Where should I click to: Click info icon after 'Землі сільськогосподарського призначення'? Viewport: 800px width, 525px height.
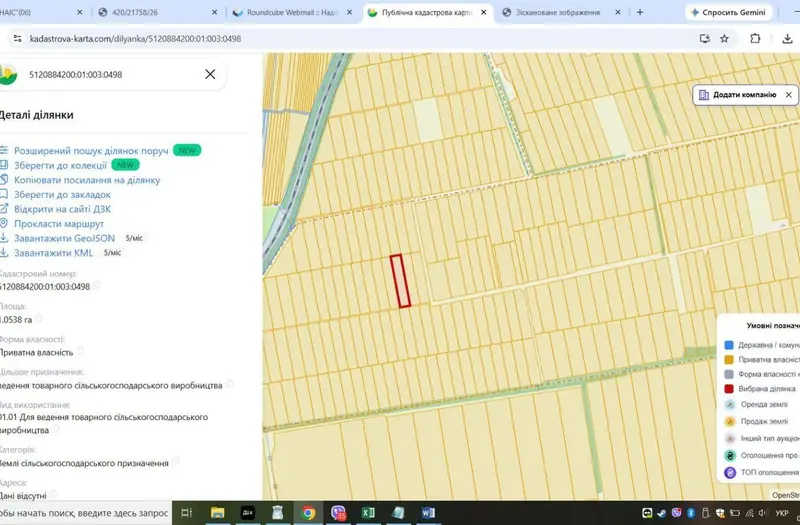175,462
